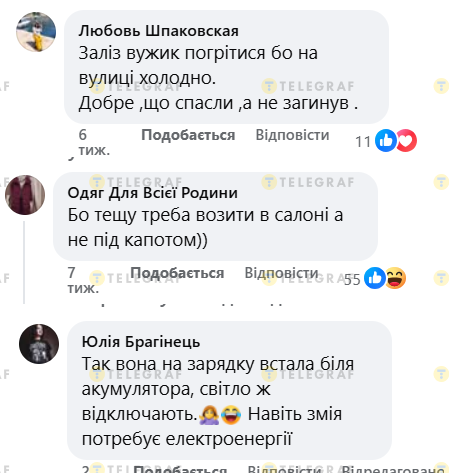Like Любовь Шпаковская's comment via Подобається
The image size is (449, 473).
click(188, 135)
